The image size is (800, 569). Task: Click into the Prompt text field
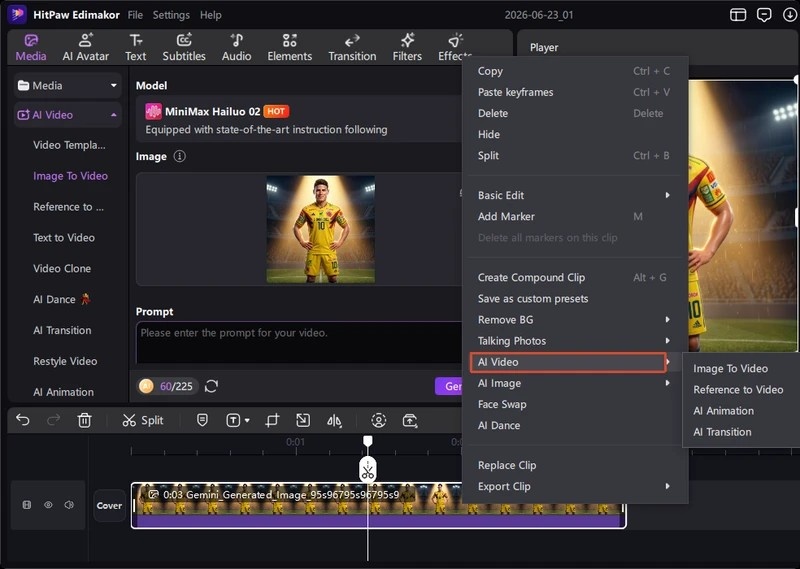click(x=299, y=342)
